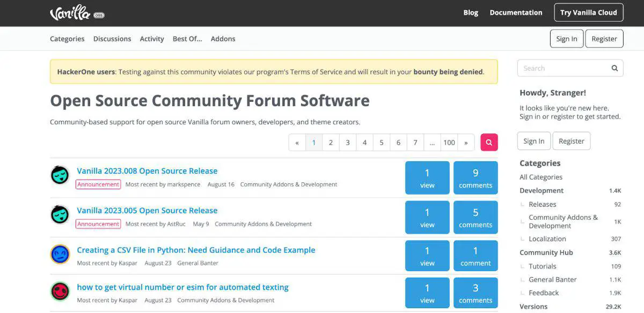Screen dimensions: 644x313
Task: Jump to page 2 of discussions
Action: pyautogui.click(x=331, y=143)
